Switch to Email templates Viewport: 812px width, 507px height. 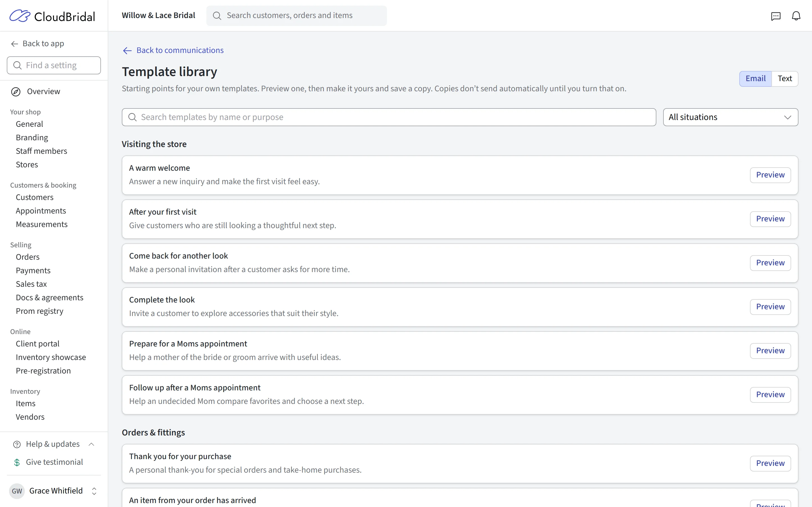pos(756,79)
